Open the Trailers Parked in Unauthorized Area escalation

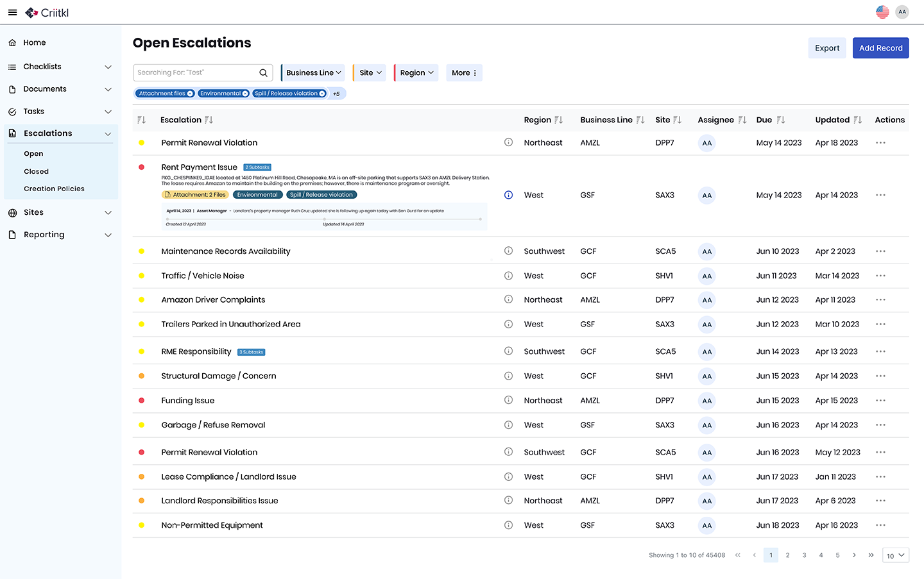click(x=231, y=324)
